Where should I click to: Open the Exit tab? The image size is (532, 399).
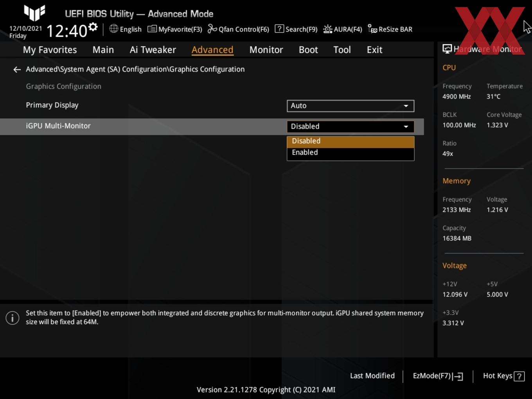click(x=374, y=50)
